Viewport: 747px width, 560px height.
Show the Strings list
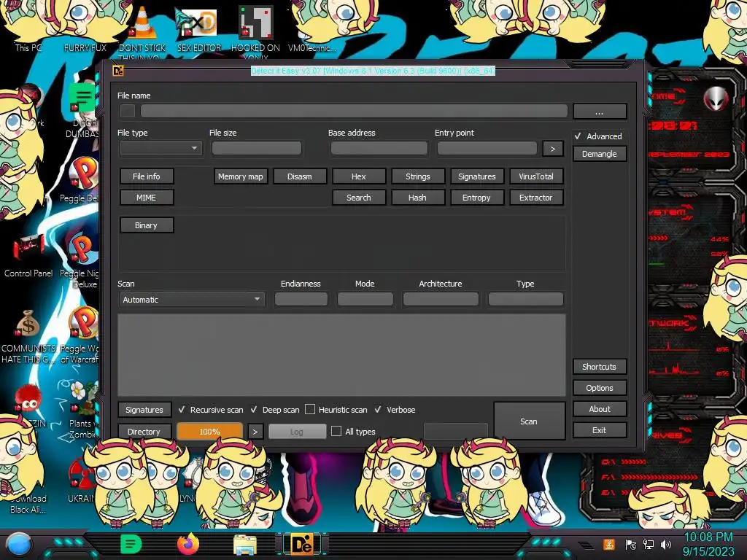click(418, 176)
